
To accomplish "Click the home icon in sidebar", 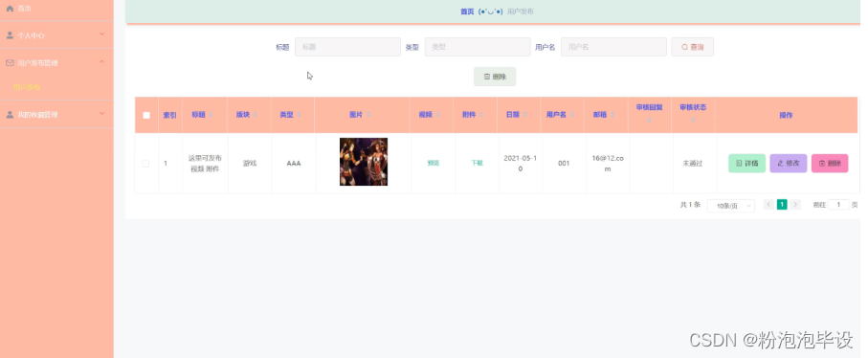I will coord(10,9).
